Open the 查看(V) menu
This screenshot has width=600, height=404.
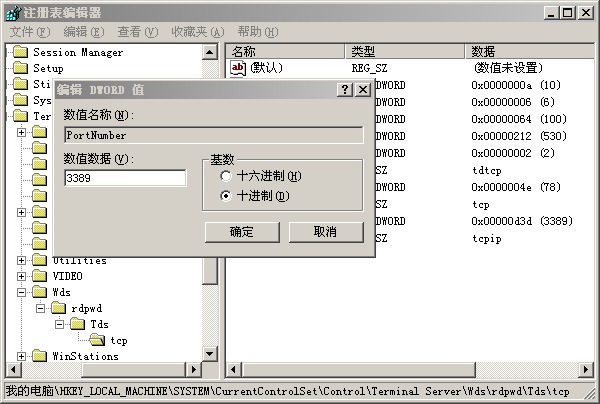[138, 32]
